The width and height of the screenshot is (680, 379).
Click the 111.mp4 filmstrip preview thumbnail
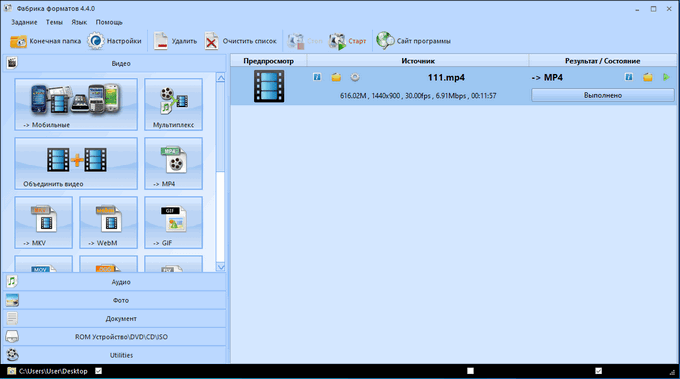(269, 86)
